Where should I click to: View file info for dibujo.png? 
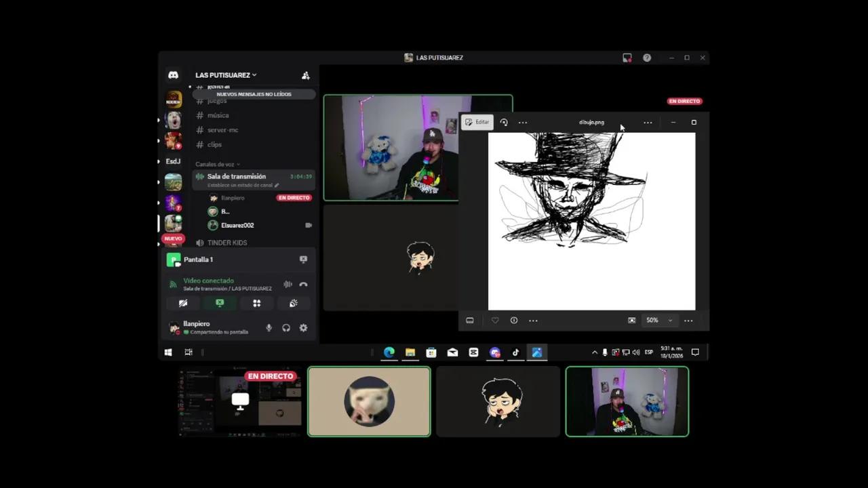pyautogui.click(x=514, y=320)
